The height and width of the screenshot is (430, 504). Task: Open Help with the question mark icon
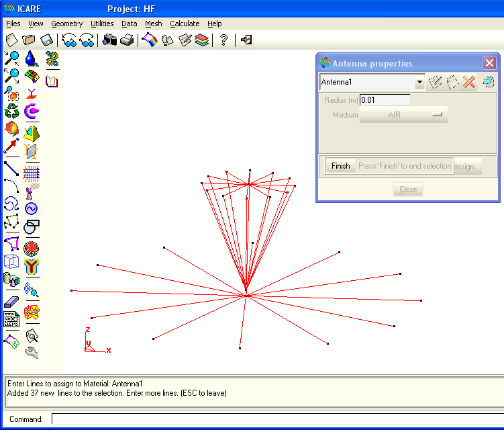click(223, 40)
